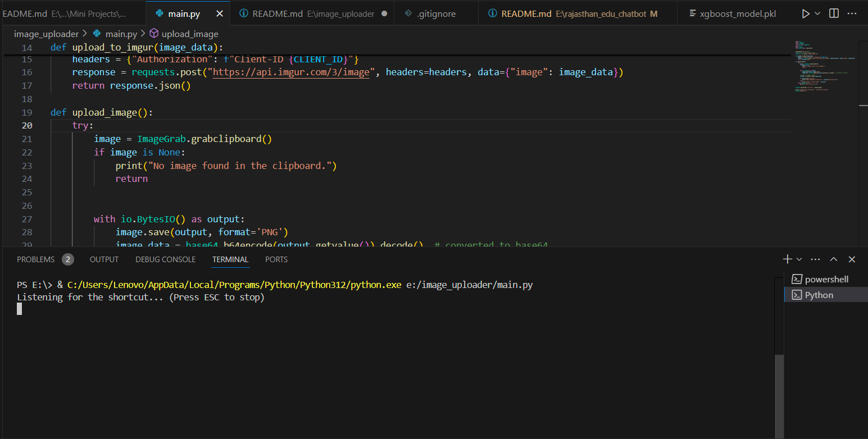Select the powershell terminal instance
868x439 pixels.
click(x=826, y=279)
